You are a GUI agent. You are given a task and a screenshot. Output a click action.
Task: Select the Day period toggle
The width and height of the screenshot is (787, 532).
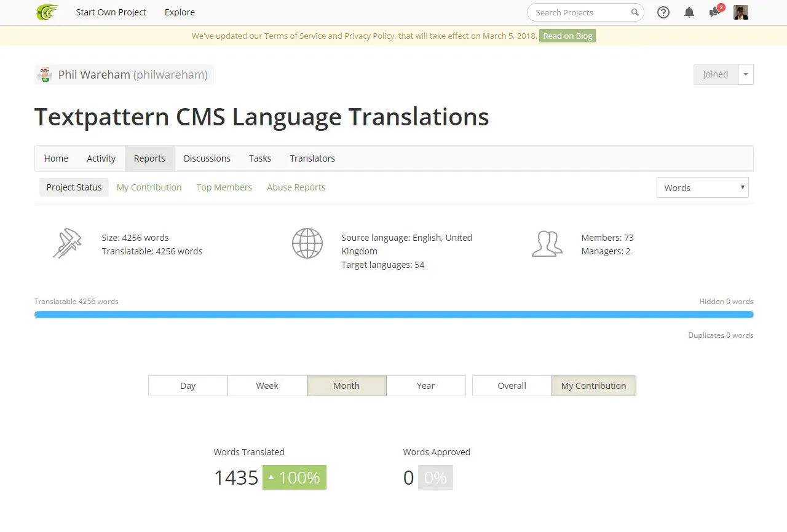[x=188, y=386]
